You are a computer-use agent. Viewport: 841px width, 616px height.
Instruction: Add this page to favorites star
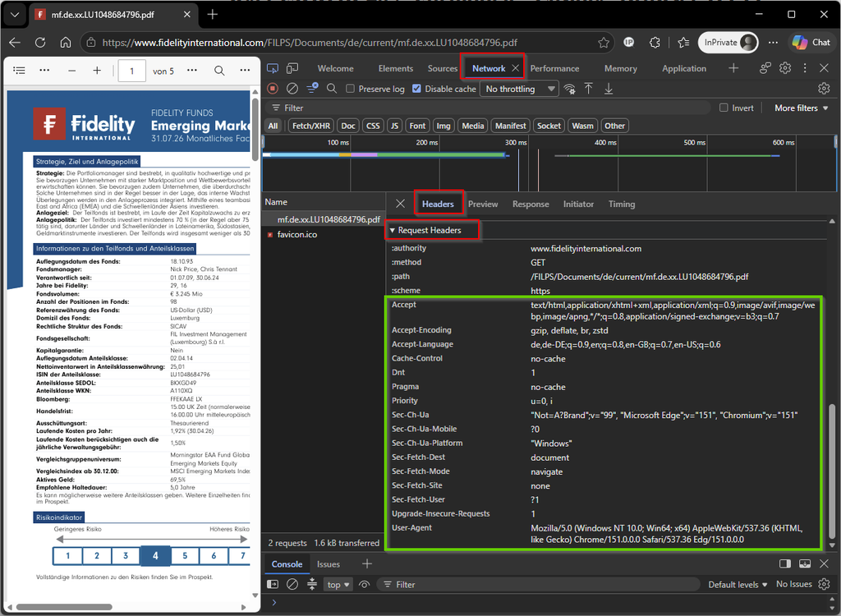604,43
